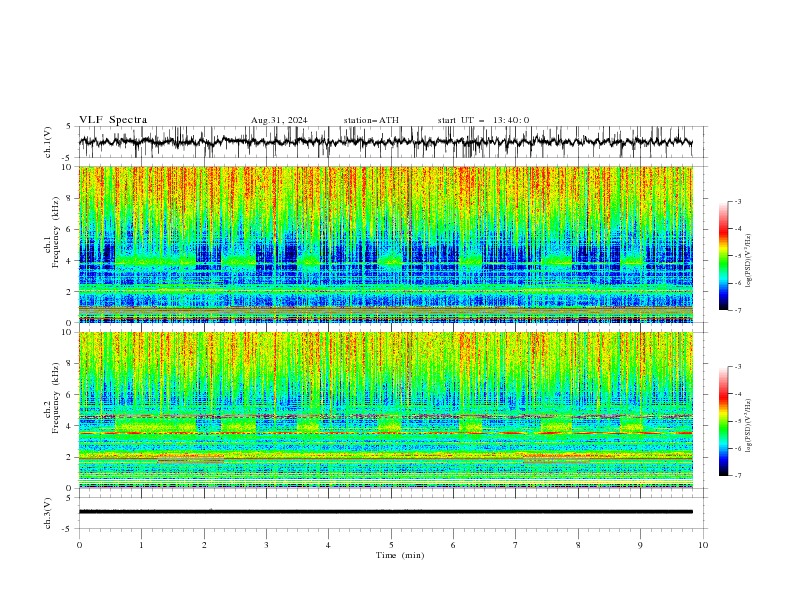Click the "2" kHz tick on ch.2 spectrogram
This screenshot has height=612, width=792.
[x=70, y=457]
